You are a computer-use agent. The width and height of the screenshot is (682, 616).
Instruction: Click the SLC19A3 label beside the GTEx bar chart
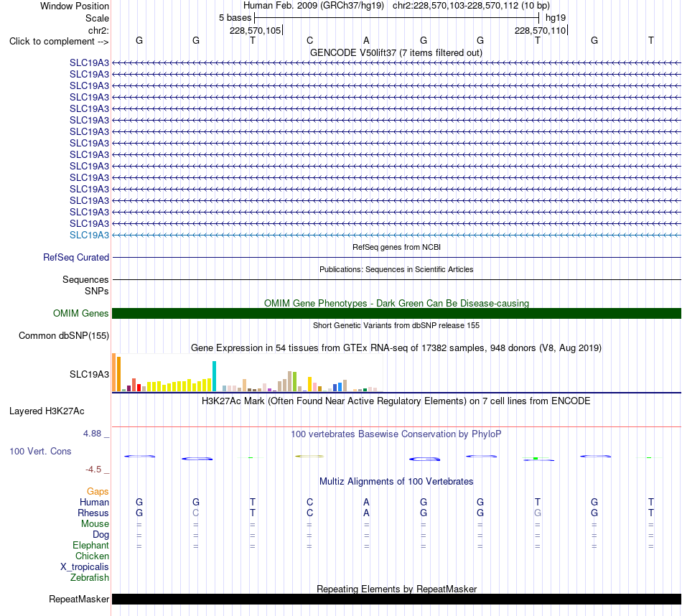(x=89, y=374)
